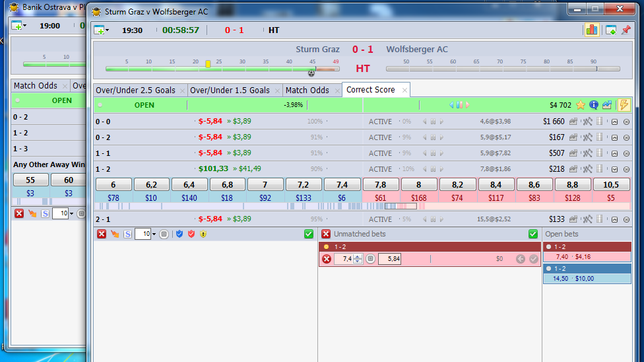This screenshot has width=644, height=362.
Task: Open the price chart icon for 2 - 1 row
Action: pyautogui.click(x=573, y=219)
